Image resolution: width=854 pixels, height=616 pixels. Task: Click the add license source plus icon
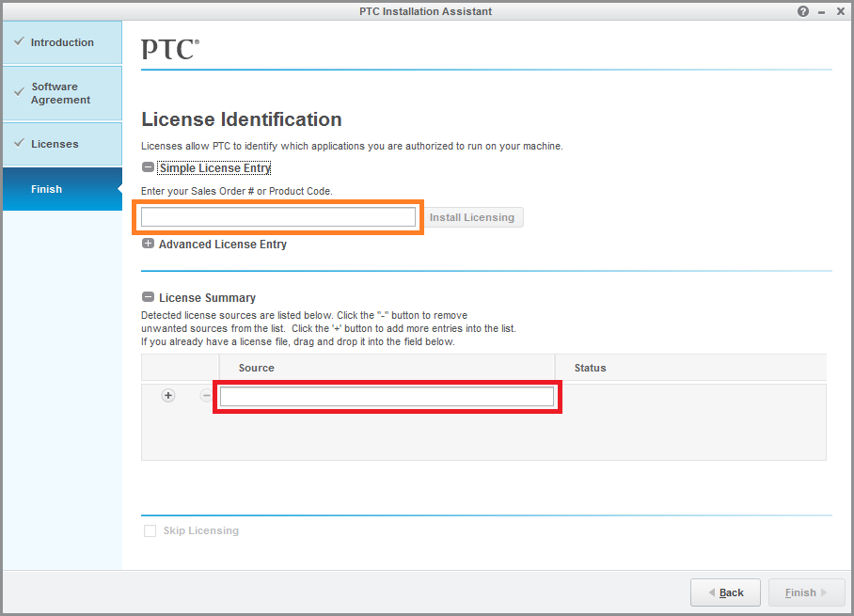coord(168,395)
